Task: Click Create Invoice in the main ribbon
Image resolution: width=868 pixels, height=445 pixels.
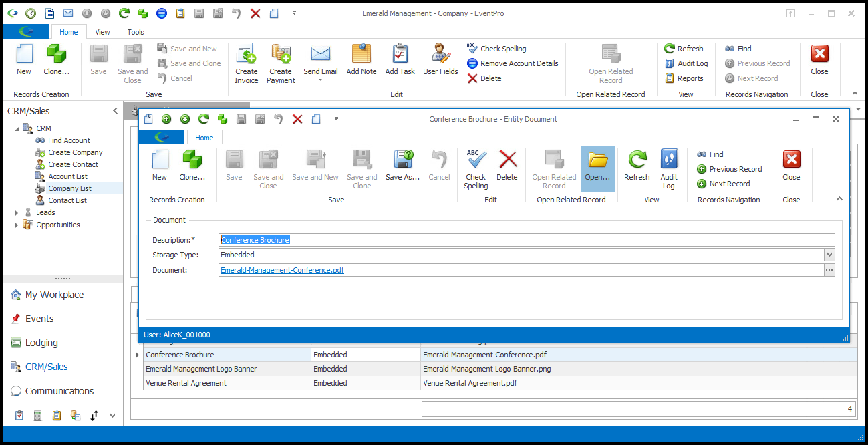Action: click(246, 63)
